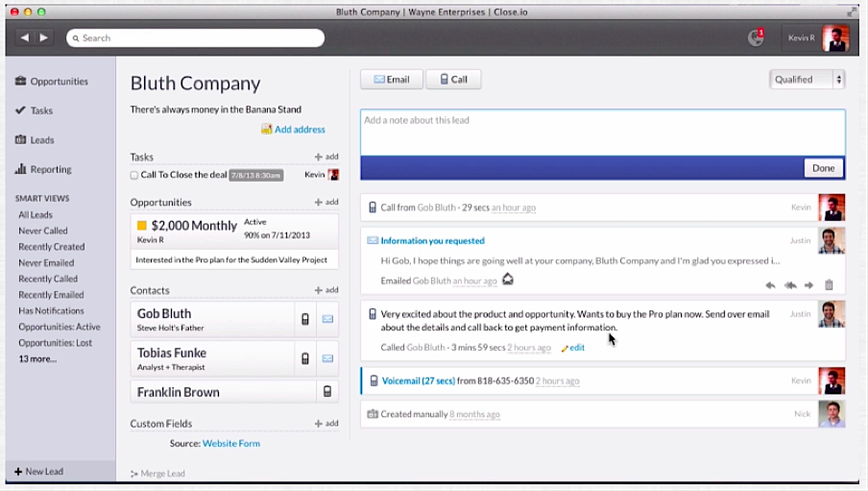The width and height of the screenshot is (868, 491).
Task: Click the opened-envelope icon beside Emailed Gob Bluth
Action: [508, 280]
